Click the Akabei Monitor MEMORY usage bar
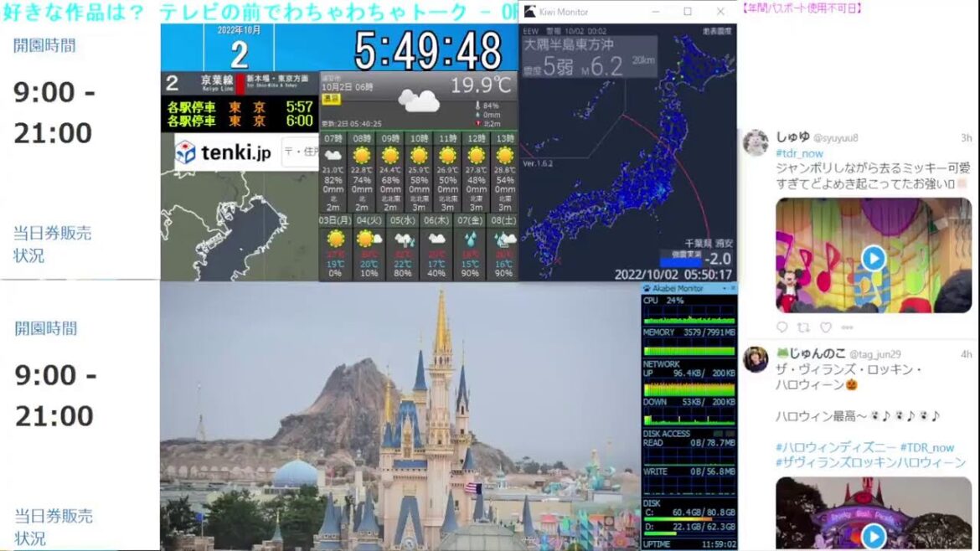The height and width of the screenshot is (551, 980). coord(689,351)
